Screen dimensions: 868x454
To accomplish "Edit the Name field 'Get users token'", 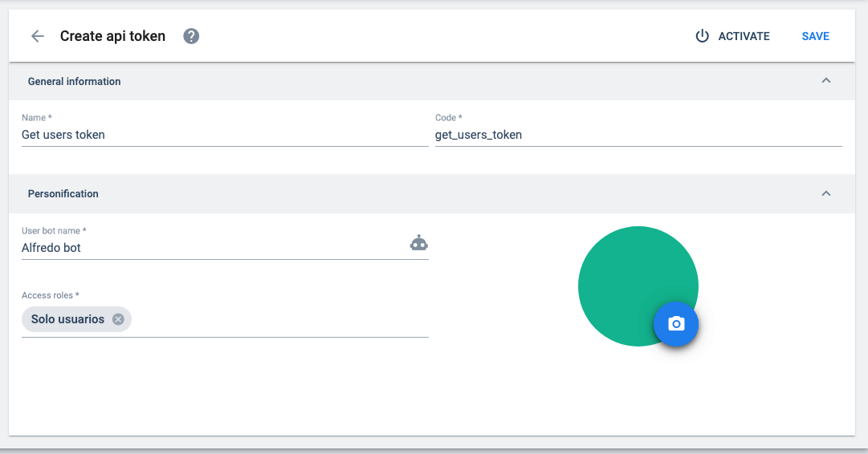I will coord(225,135).
